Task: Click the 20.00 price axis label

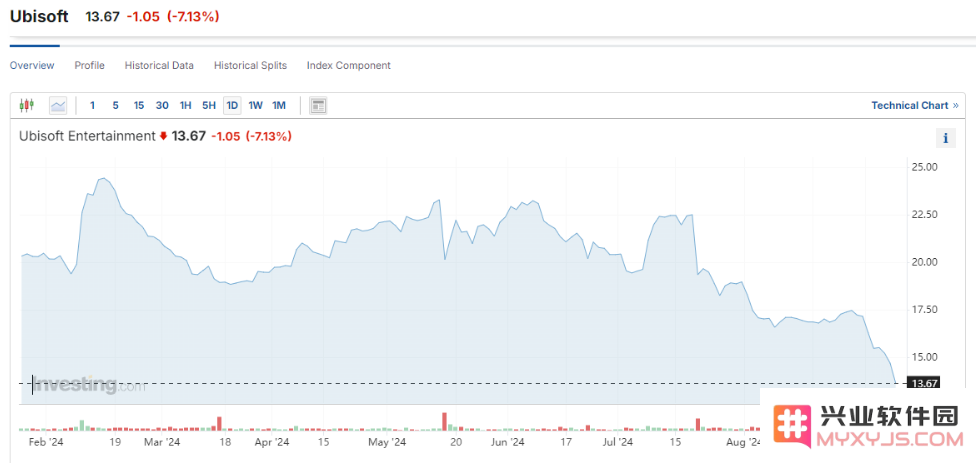Action: (x=924, y=262)
